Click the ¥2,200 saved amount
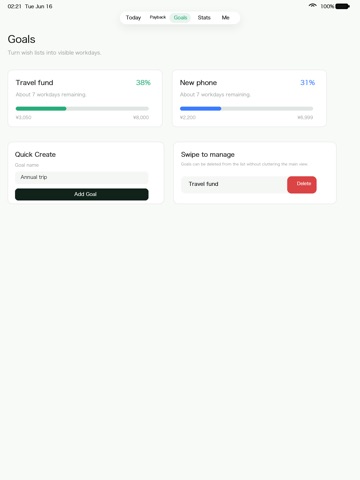The width and height of the screenshot is (360, 480). coord(188,117)
